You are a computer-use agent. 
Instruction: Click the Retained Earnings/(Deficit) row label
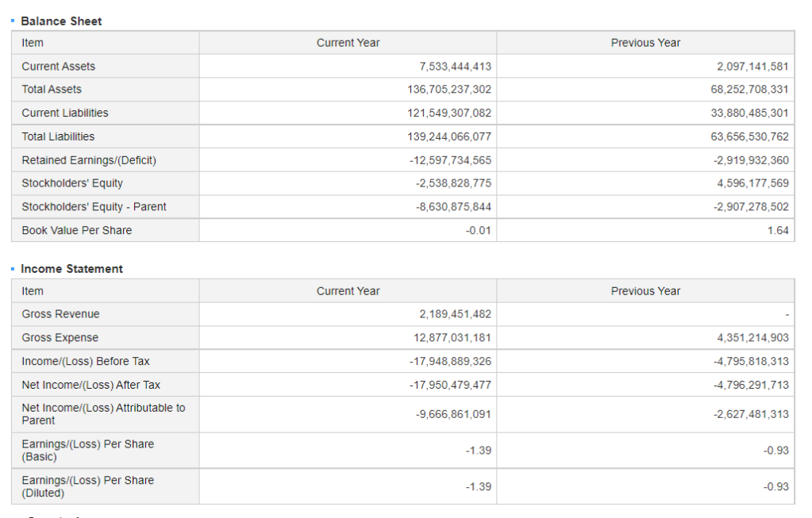click(x=89, y=160)
